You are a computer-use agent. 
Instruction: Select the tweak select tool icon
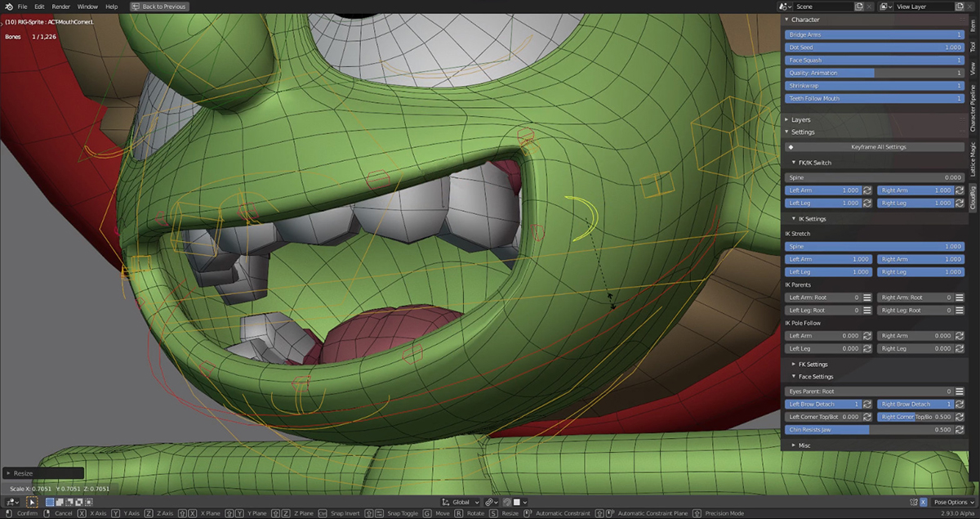[33, 502]
